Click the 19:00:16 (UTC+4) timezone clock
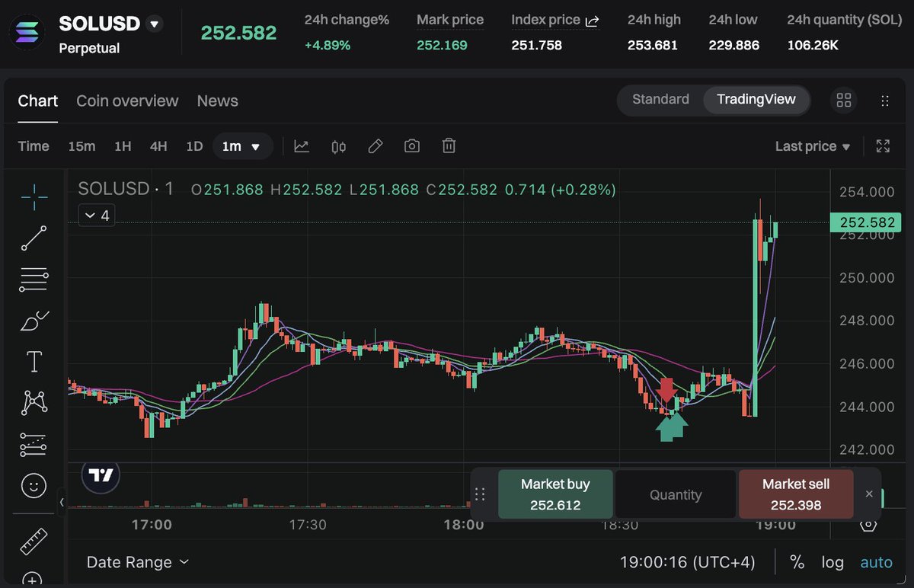 tap(688, 562)
